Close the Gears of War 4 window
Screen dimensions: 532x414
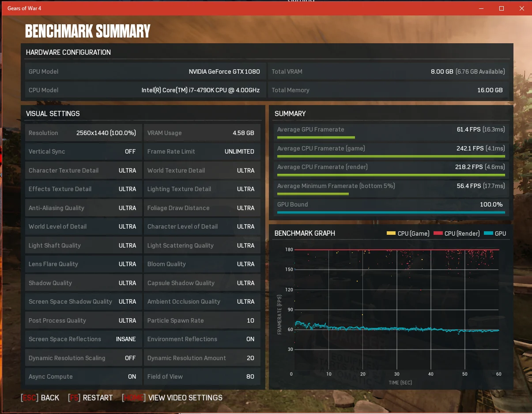pos(522,8)
